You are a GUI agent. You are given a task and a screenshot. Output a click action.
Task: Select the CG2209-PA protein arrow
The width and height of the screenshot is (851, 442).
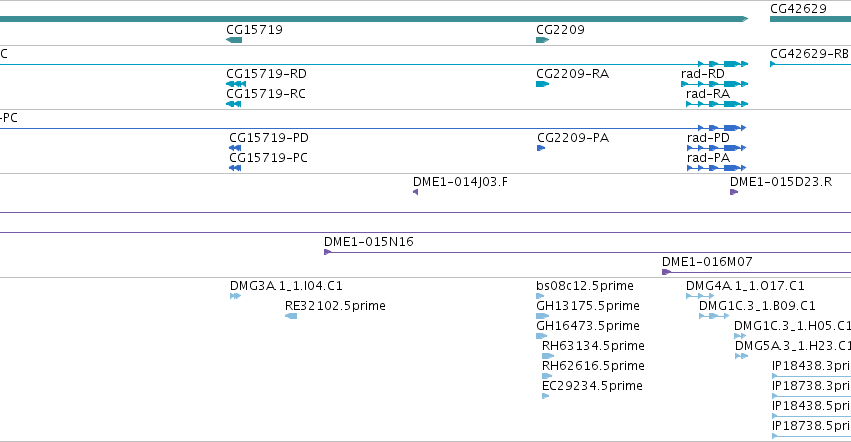(541, 148)
